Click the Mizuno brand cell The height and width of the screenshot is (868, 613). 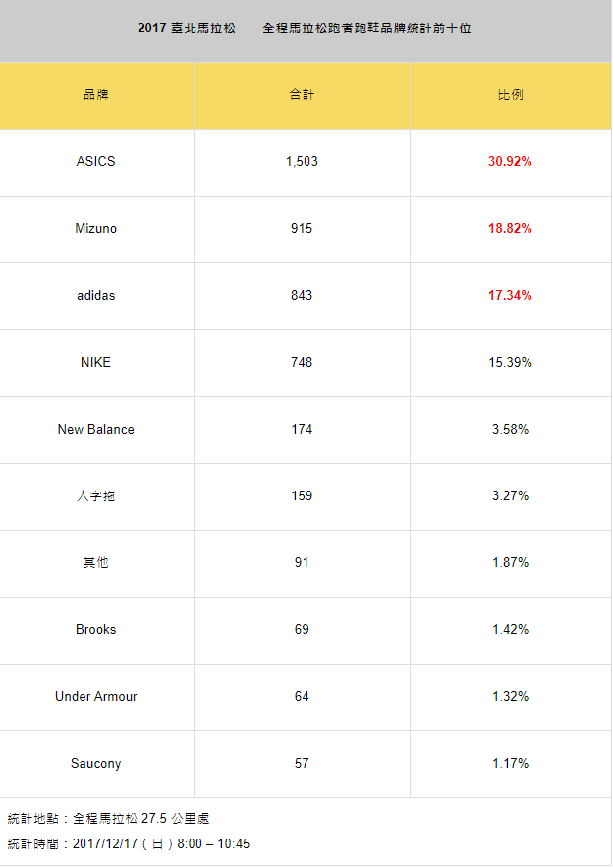click(95, 229)
